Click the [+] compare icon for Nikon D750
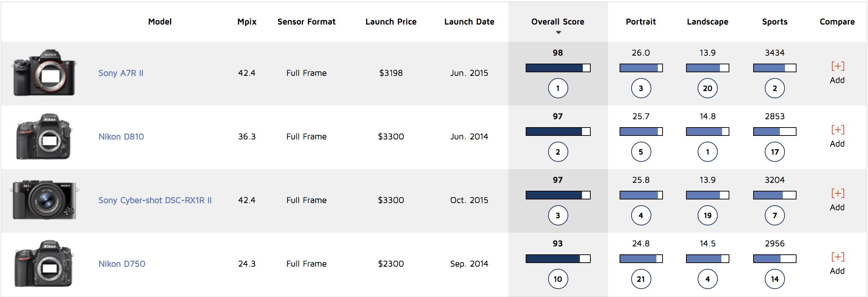 pyautogui.click(x=837, y=257)
